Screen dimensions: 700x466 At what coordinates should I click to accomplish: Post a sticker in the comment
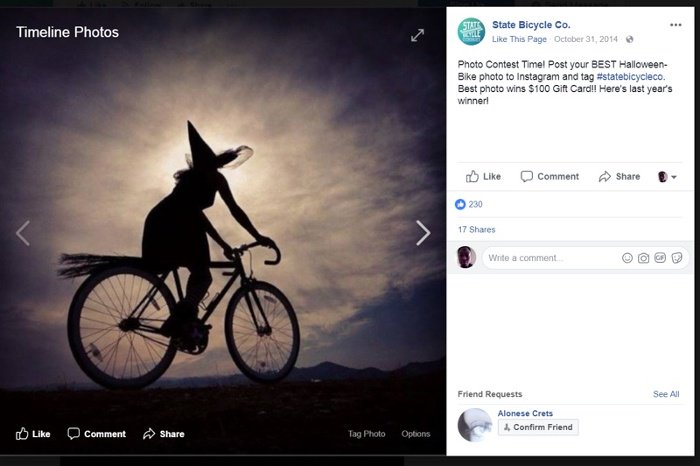coord(676,258)
